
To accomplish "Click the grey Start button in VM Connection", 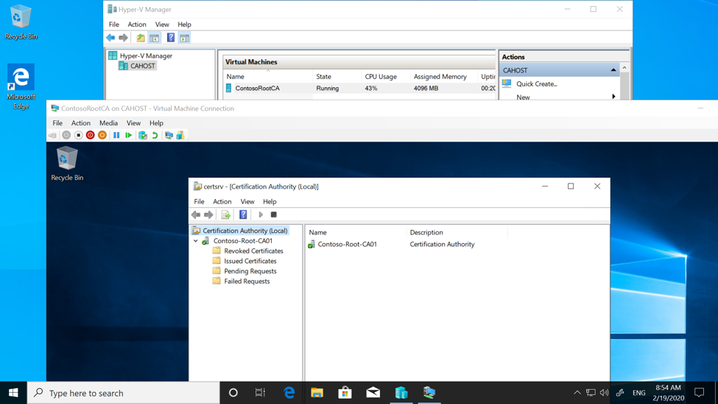I will [66, 135].
